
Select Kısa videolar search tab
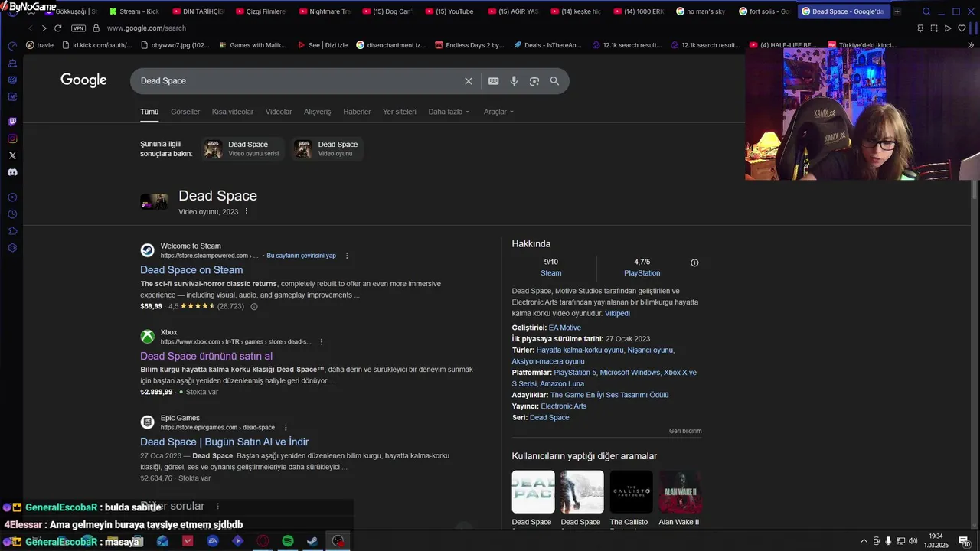(233, 112)
